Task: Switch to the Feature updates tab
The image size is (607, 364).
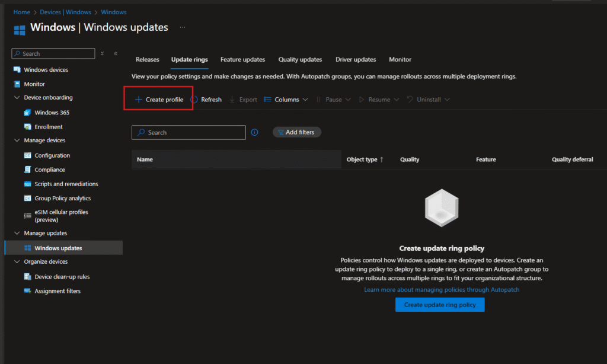Action: point(242,59)
